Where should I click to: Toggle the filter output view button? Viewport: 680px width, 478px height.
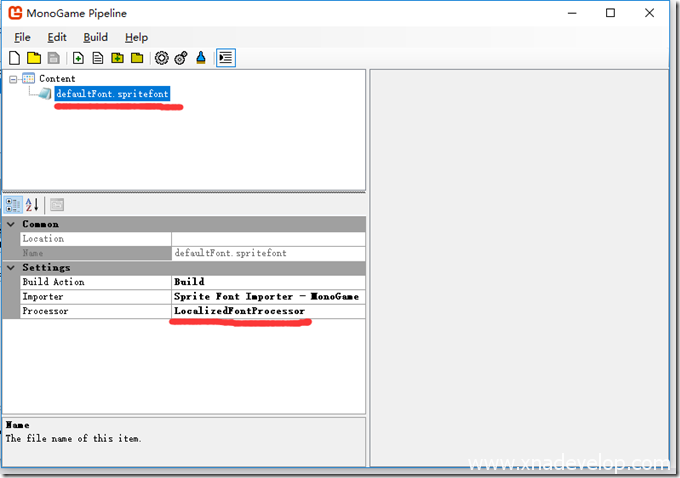(x=226, y=58)
